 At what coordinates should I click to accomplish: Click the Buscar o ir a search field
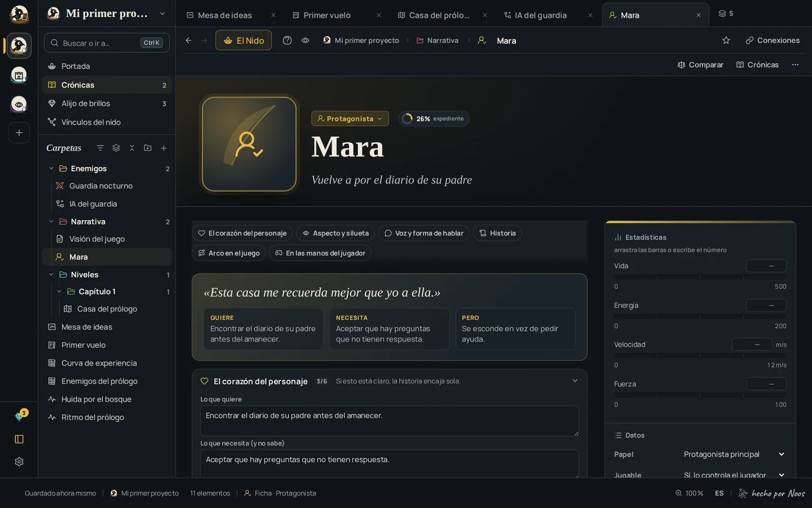click(x=107, y=43)
